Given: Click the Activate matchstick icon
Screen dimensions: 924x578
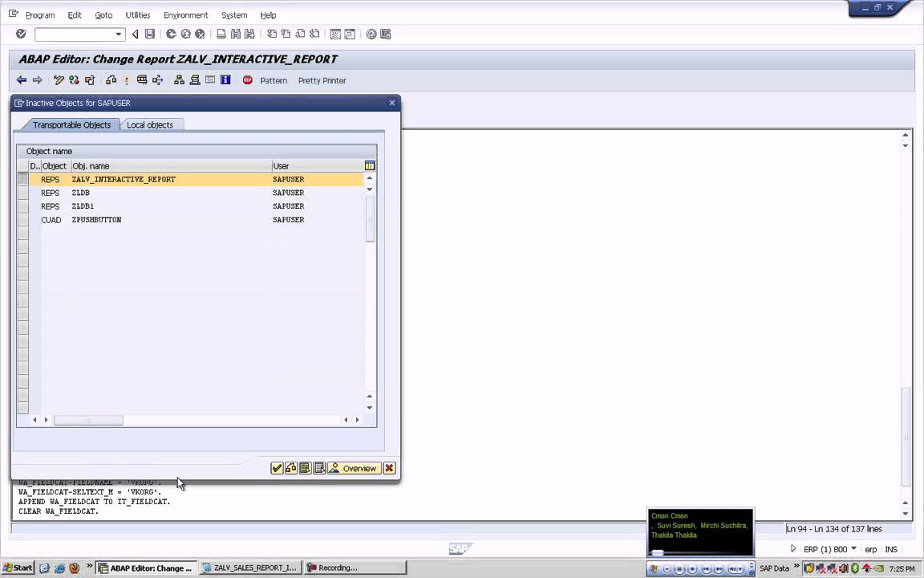Looking at the screenshot, I should point(126,80).
